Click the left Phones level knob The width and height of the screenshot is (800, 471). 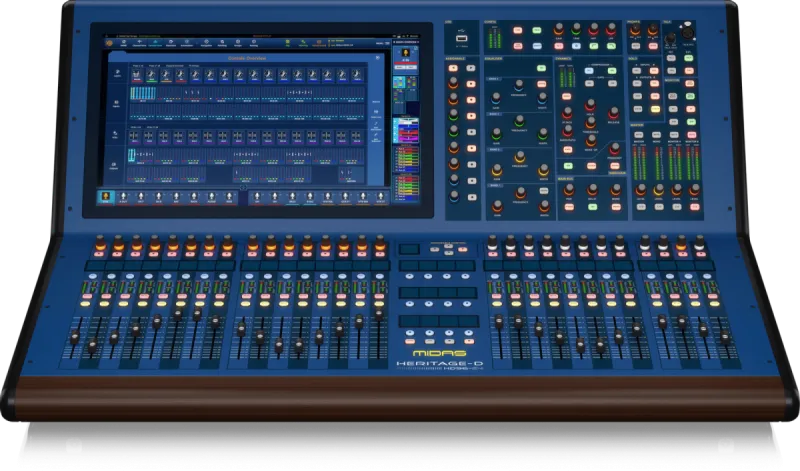tap(635, 31)
